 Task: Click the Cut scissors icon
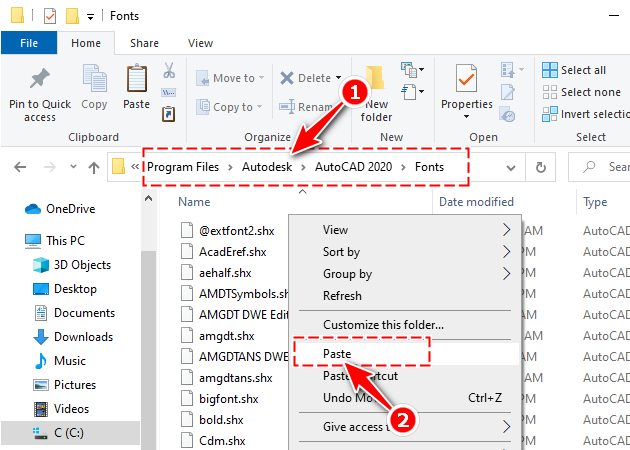[169, 70]
